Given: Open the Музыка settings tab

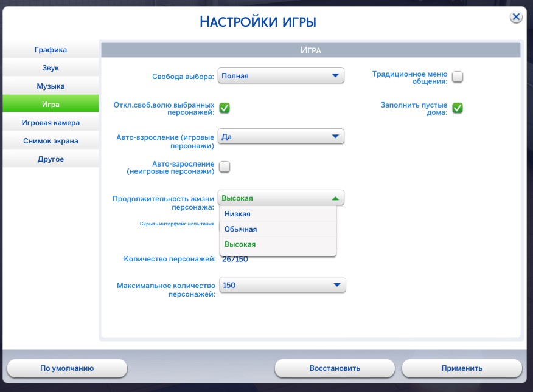Looking at the screenshot, I should [x=51, y=86].
